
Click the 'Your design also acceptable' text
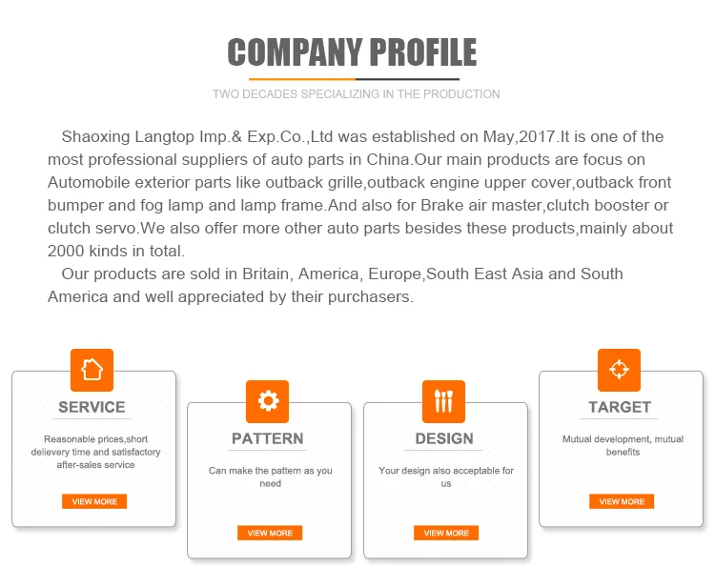(x=445, y=476)
